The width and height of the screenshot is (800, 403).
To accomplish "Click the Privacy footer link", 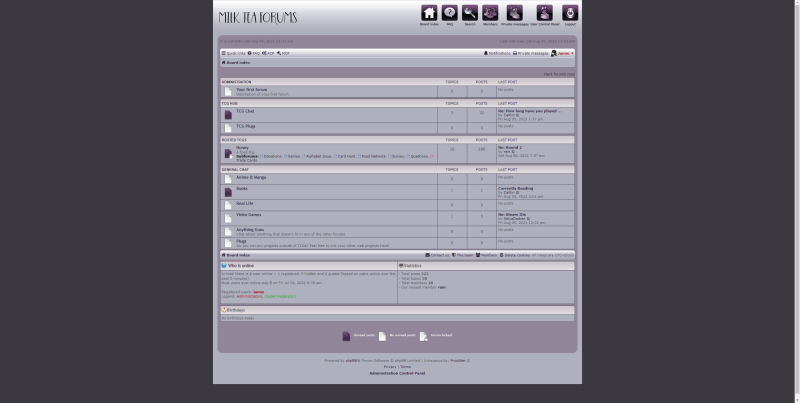I will coord(390,367).
